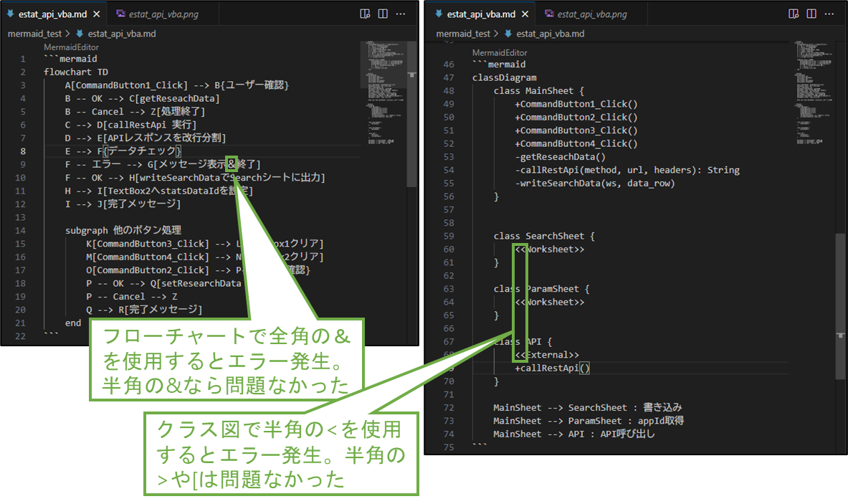Viewport: 848px width, 504px height.
Task: Click the minimap in the left editor
Action: (x=383, y=92)
